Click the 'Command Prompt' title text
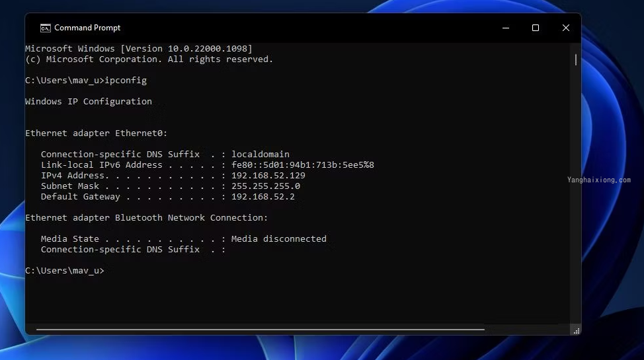644x360 pixels. click(87, 28)
